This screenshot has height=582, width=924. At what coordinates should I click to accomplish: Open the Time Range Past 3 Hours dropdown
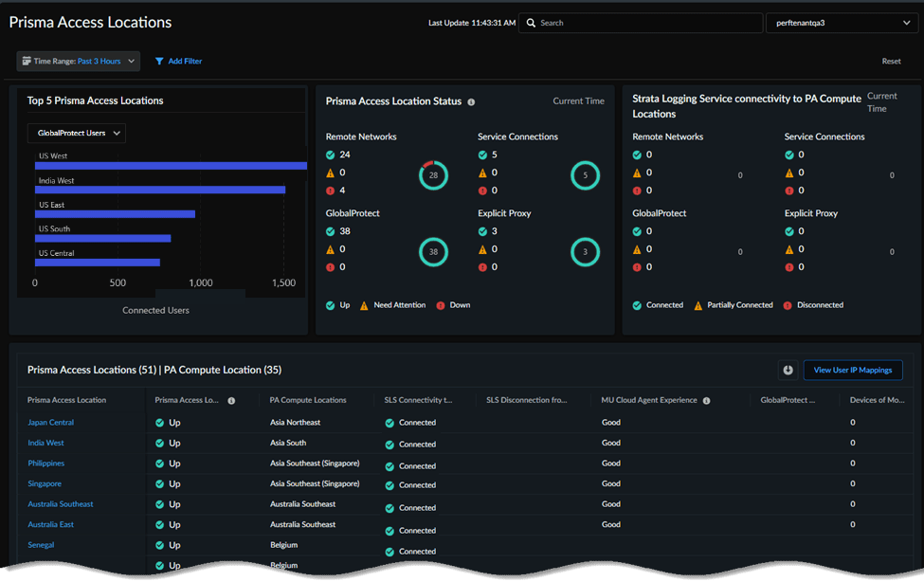click(x=79, y=62)
